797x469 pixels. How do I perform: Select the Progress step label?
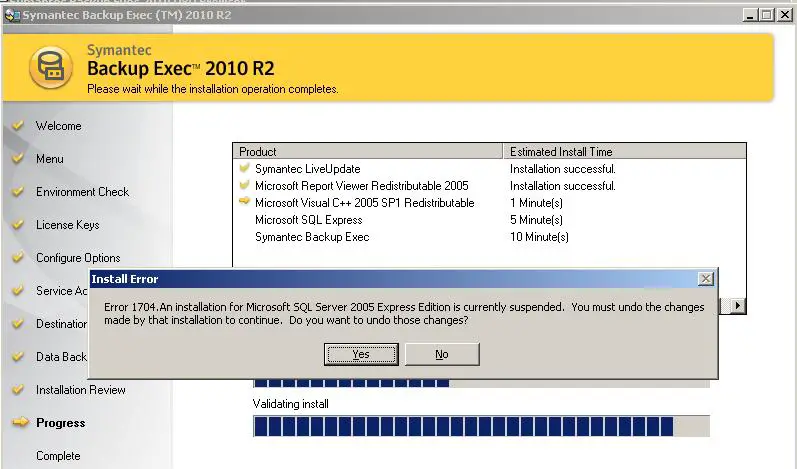(60, 423)
